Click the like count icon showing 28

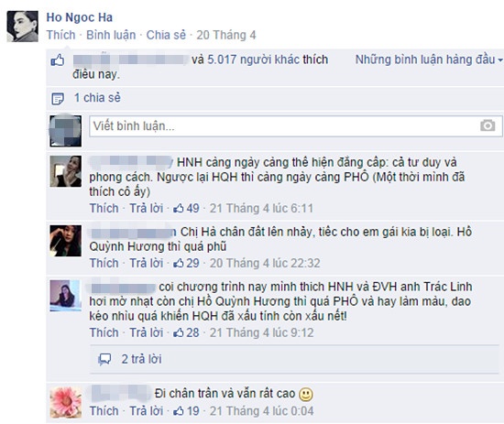[x=179, y=332]
